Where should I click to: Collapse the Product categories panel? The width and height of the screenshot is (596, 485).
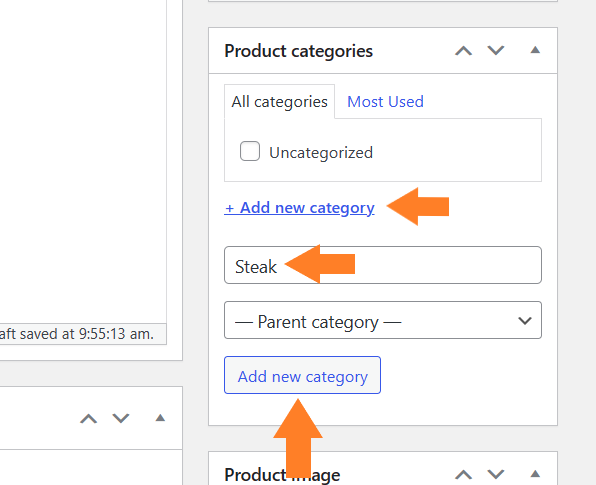pyautogui.click(x=535, y=50)
